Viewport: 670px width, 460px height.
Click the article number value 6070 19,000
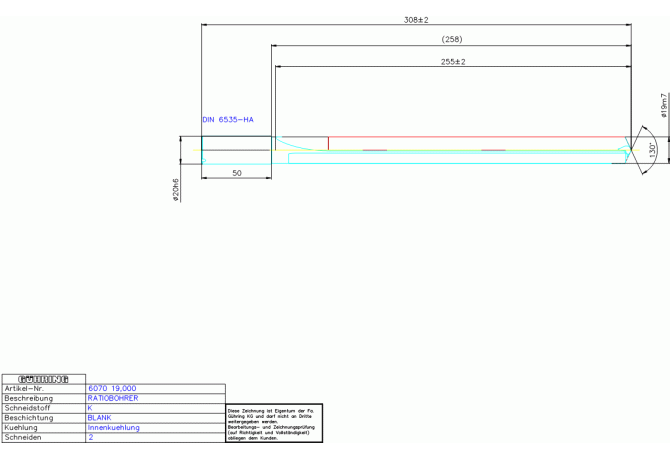112,388
